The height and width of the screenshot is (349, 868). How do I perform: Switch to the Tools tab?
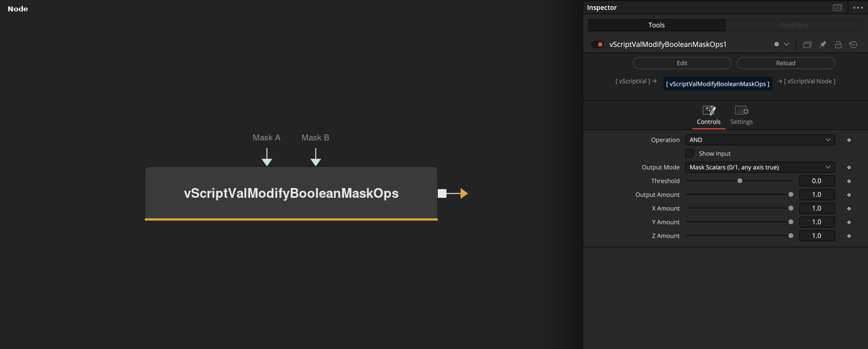[x=656, y=25]
